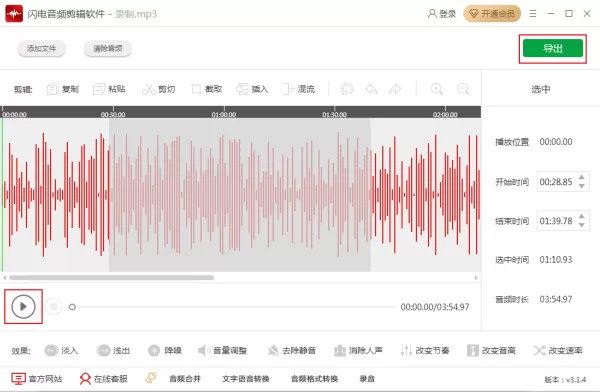Image resolution: width=600 pixels, height=392 pixels.
Task: Open the 音频合并 audio merge tool
Action: (x=185, y=379)
